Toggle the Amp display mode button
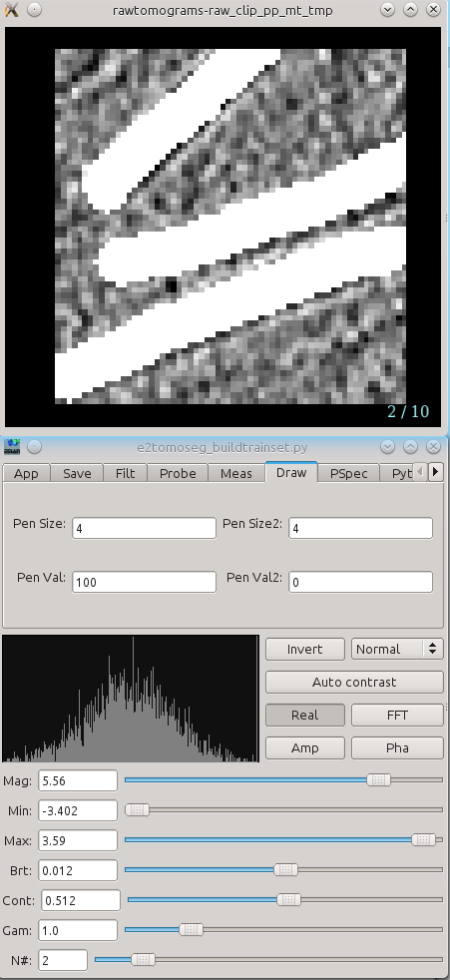 [x=305, y=748]
